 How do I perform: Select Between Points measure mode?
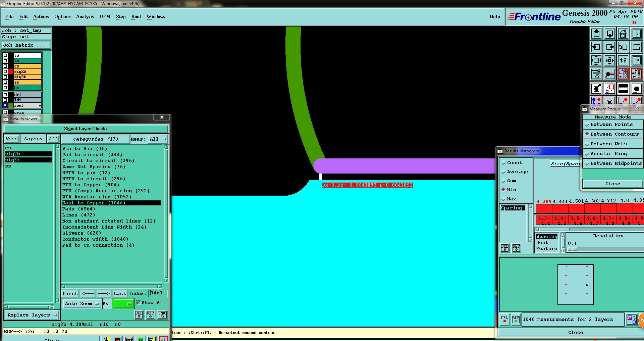point(613,125)
